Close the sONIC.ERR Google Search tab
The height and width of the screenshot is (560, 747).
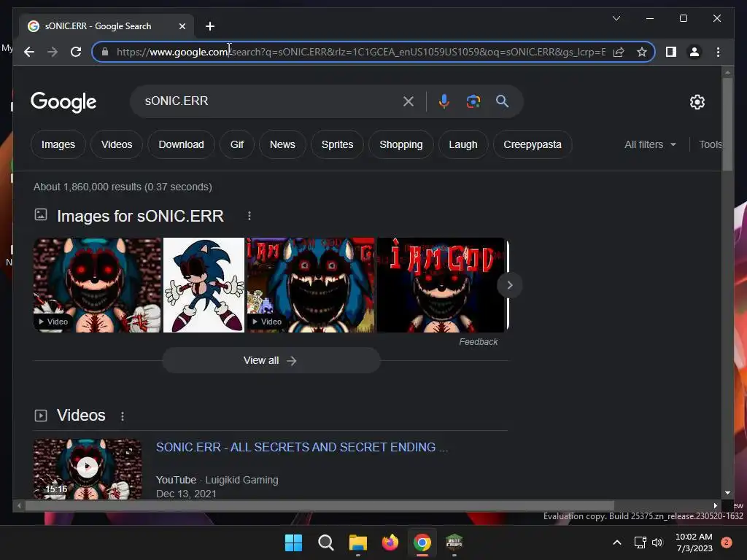coord(182,26)
